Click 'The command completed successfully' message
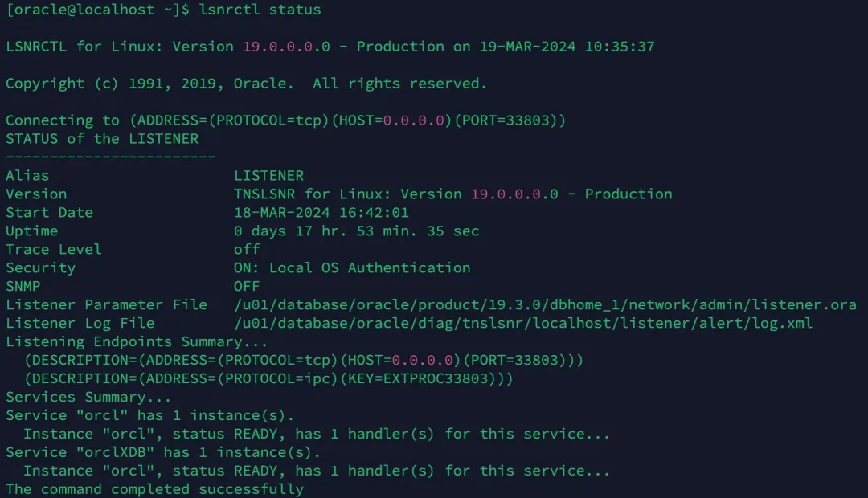Image resolution: width=868 pixels, height=498 pixels. point(154,489)
